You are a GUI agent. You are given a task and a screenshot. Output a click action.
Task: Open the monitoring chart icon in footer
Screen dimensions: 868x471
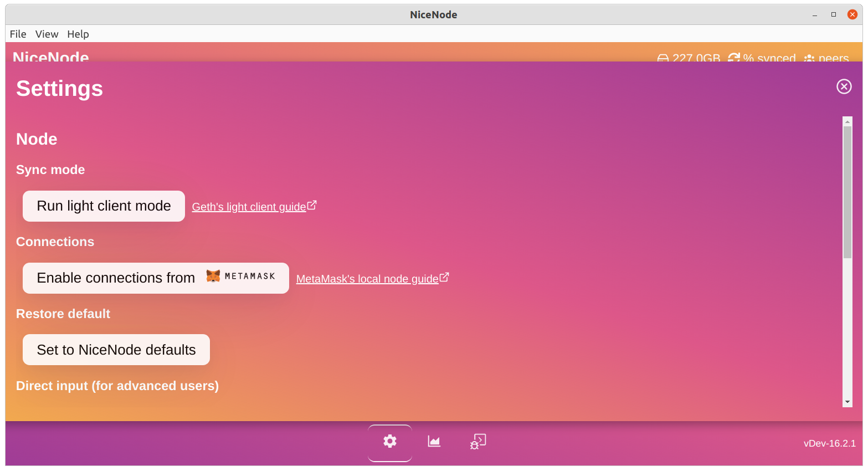(434, 442)
